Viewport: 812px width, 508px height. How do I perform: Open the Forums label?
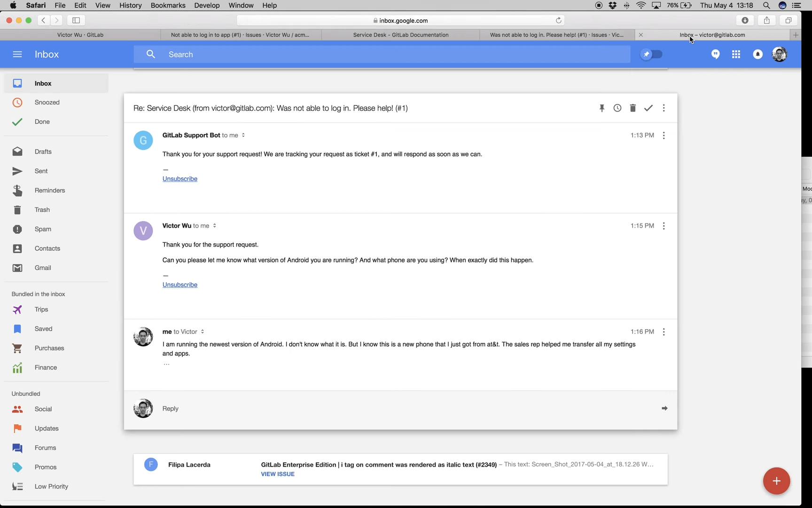56,448
